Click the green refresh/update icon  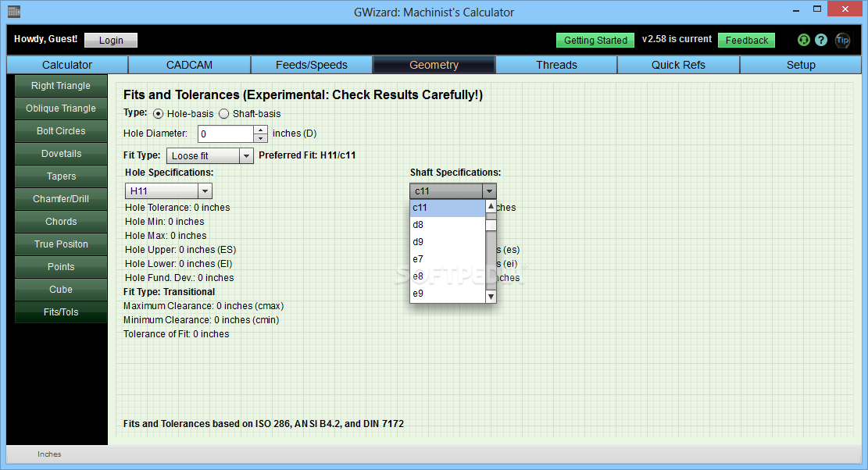point(803,40)
